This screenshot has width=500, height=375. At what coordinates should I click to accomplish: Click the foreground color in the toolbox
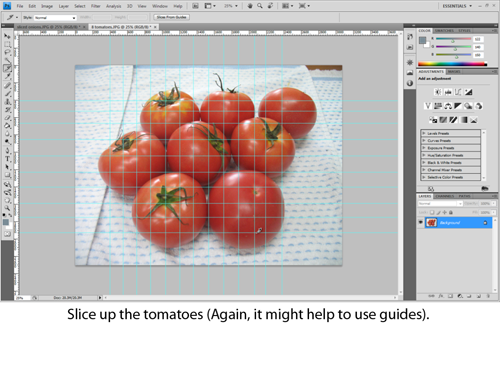click(x=6, y=222)
